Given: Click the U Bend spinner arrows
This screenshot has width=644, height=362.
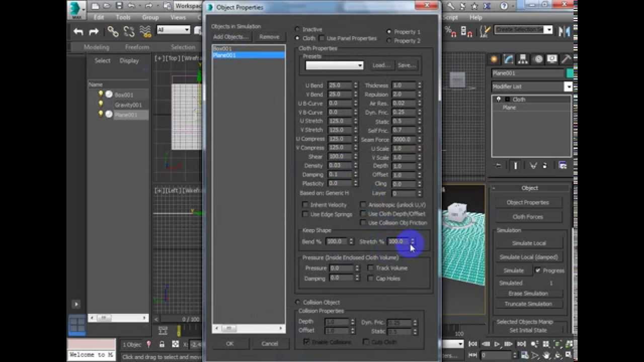Looking at the screenshot, I should 356,85.
